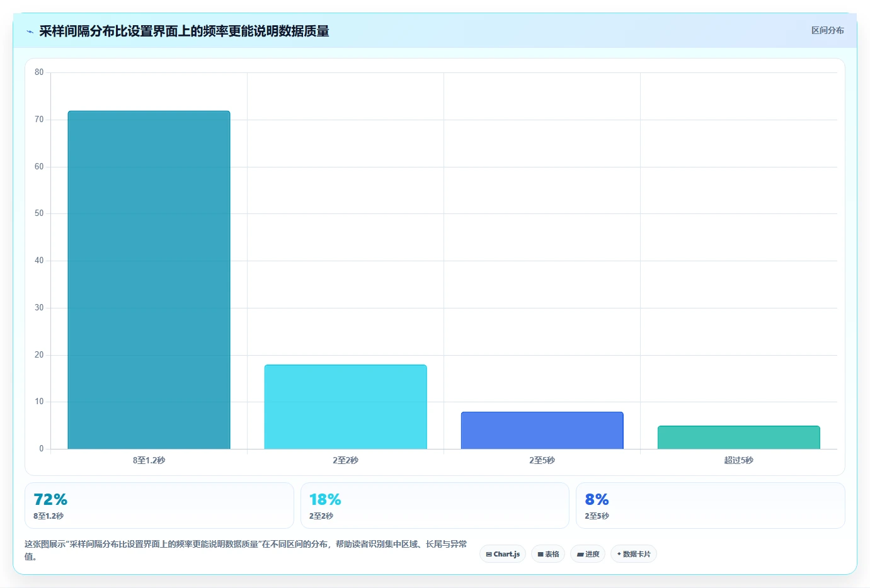This screenshot has height=588, width=870.
Task: Click the y-axis value 0
Action: point(42,449)
